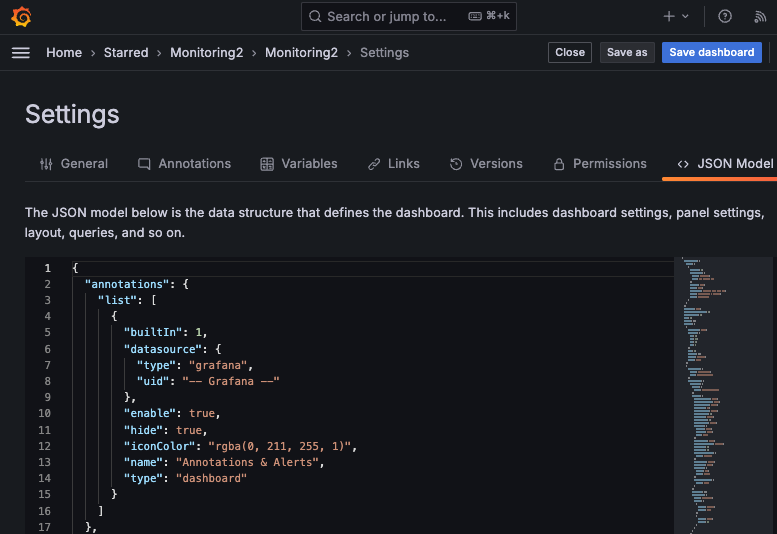This screenshot has height=534, width=777.
Task: Open the Variables tab
Action: [x=299, y=164]
